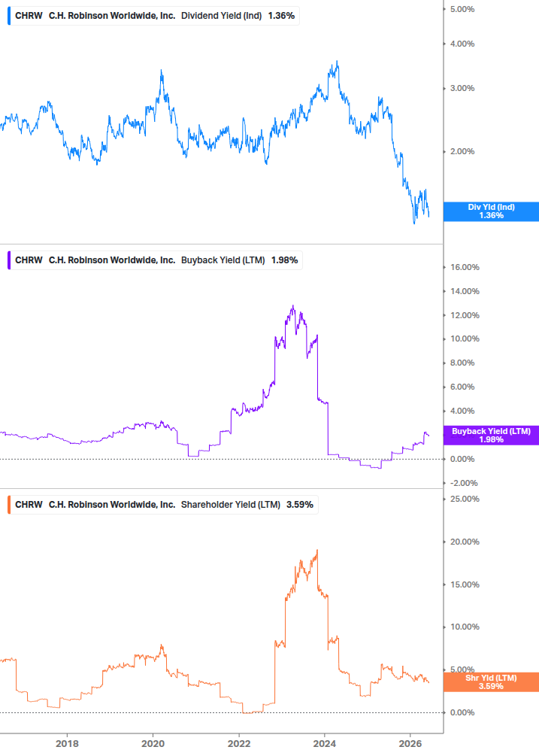Viewport: 539px width, 756px height.
Task: Click the 0.00% tick on shareholder yield axis
Action: pos(462,712)
